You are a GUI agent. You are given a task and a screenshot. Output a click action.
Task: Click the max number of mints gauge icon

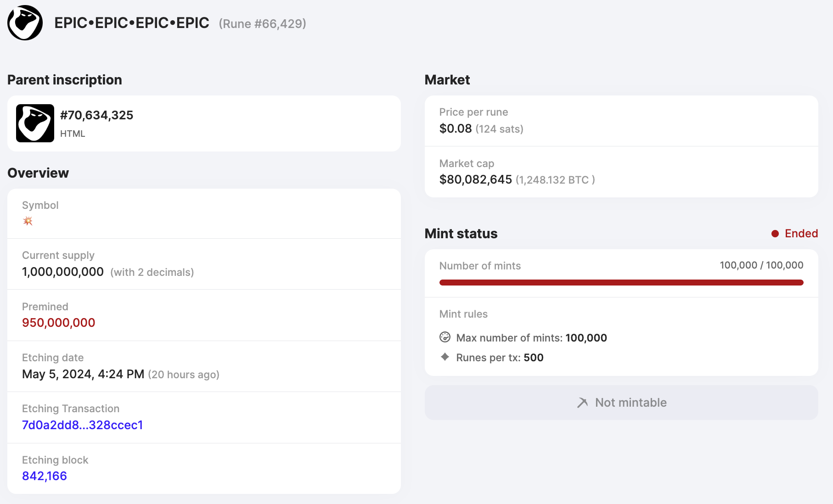click(x=445, y=337)
